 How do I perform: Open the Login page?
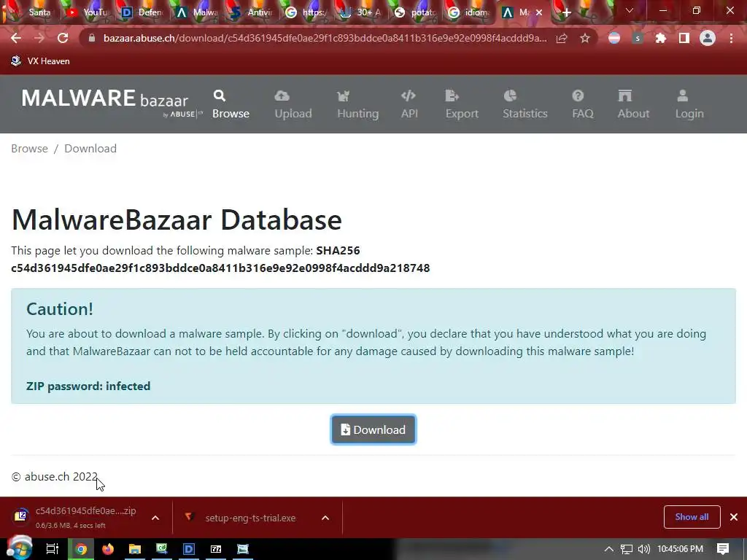tap(689, 105)
